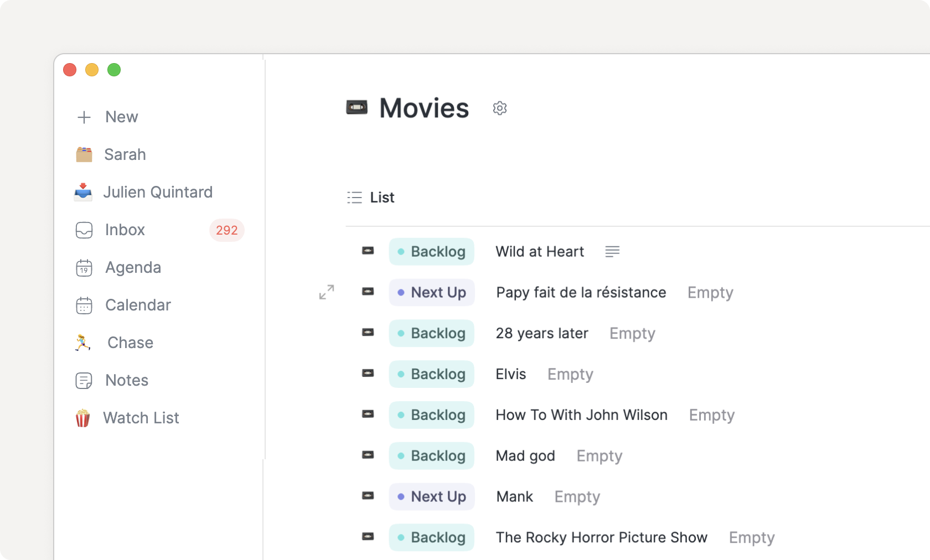
Task: Change Next Up status for Mank
Action: pyautogui.click(x=431, y=497)
